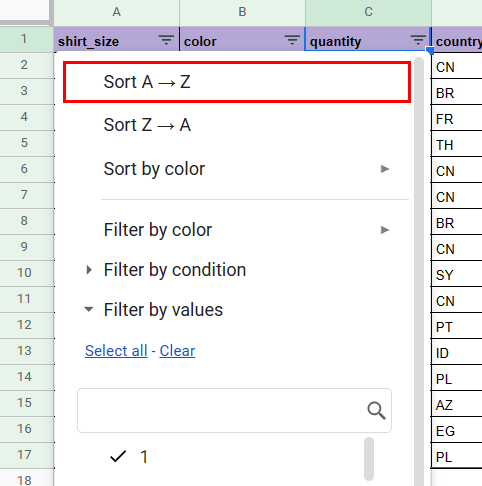Select the quantity header cell
The width and height of the screenshot is (482, 486).
(368, 40)
